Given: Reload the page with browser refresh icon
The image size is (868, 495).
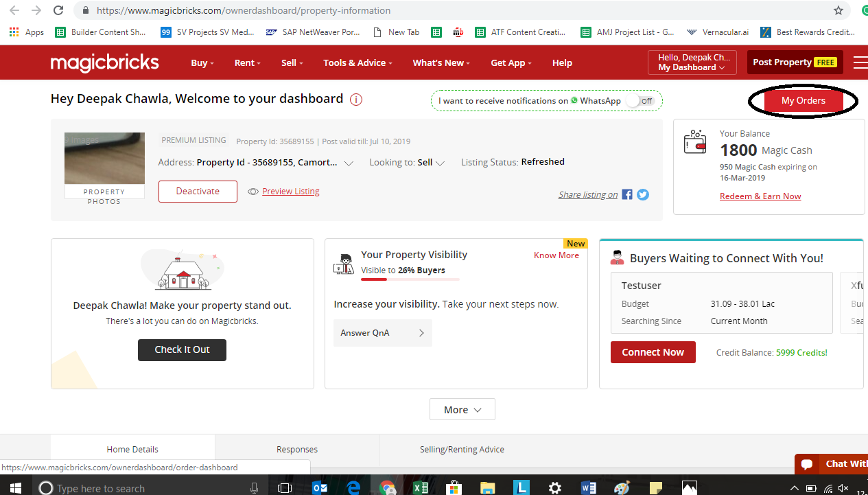Looking at the screenshot, I should click(59, 10).
